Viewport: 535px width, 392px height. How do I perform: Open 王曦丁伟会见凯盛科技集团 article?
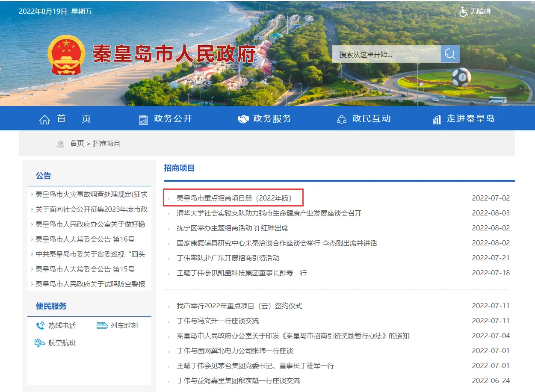tap(242, 273)
